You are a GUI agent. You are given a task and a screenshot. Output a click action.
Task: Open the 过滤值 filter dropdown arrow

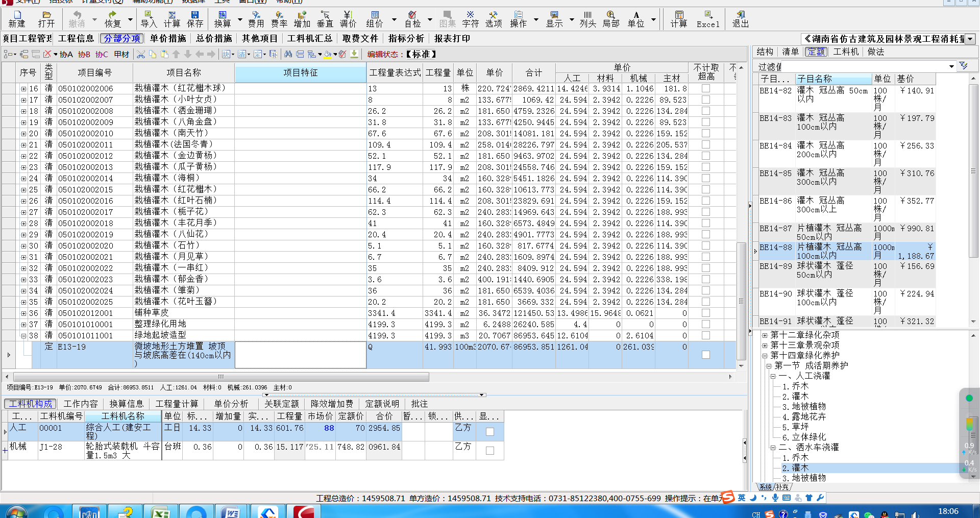click(x=951, y=66)
